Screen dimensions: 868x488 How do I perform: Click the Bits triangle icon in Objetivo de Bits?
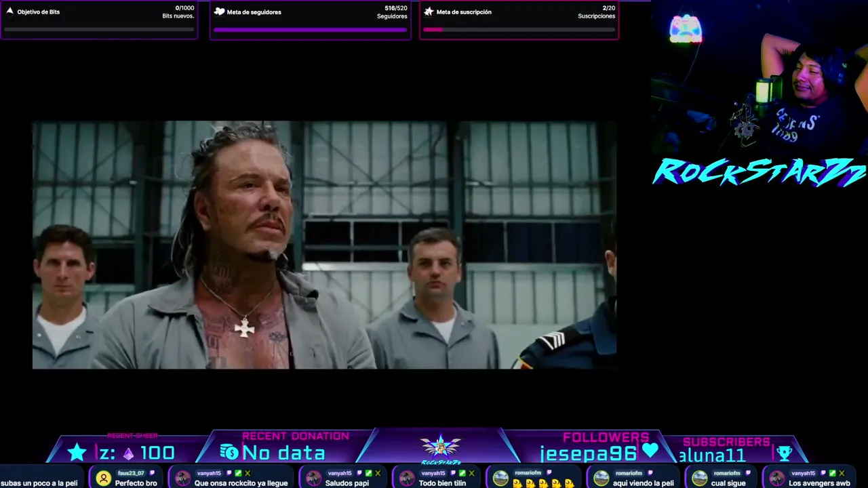tap(9, 11)
